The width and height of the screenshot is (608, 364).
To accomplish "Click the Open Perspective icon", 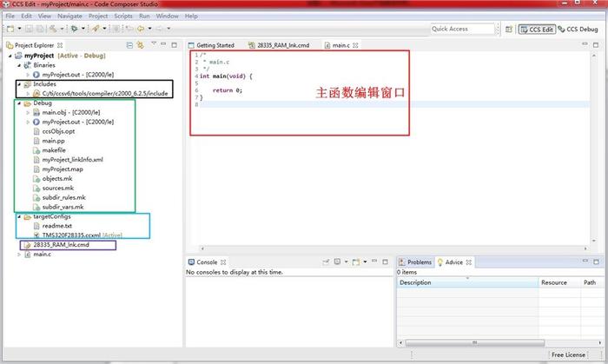I will 509,29.
